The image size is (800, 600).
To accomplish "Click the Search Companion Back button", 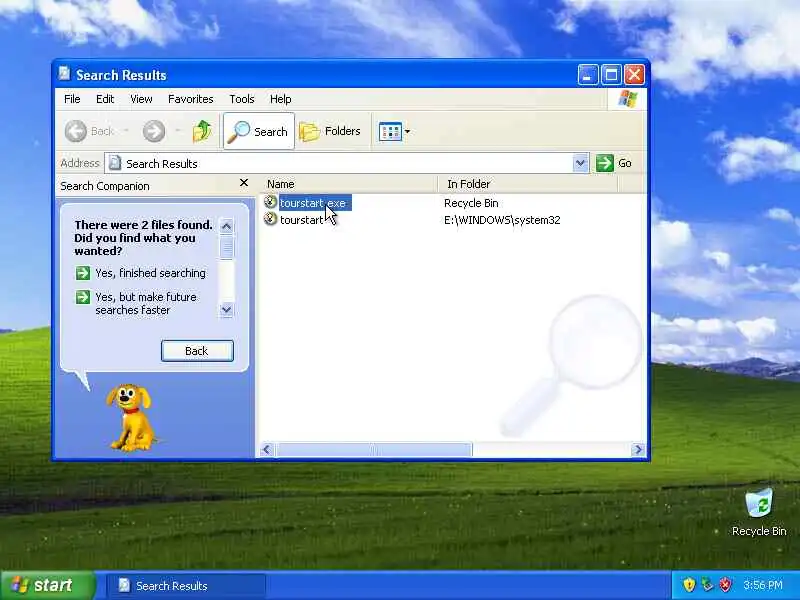I will [x=197, y=351].
